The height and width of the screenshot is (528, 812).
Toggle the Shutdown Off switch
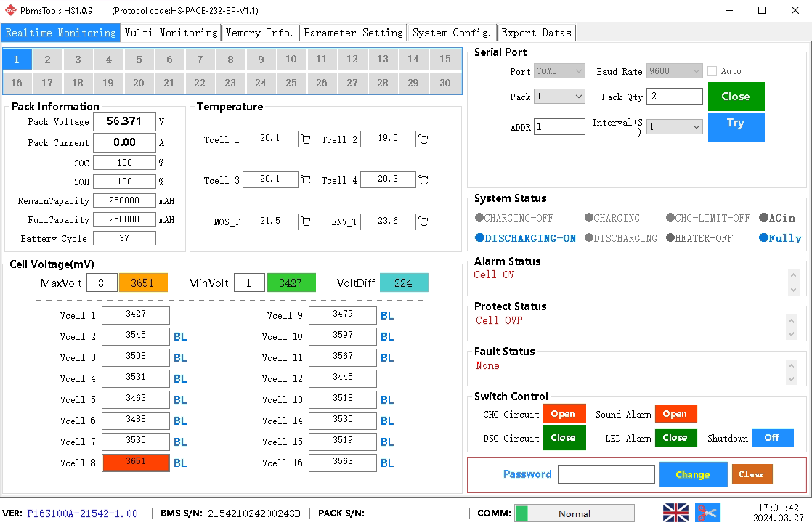point(772,438)
